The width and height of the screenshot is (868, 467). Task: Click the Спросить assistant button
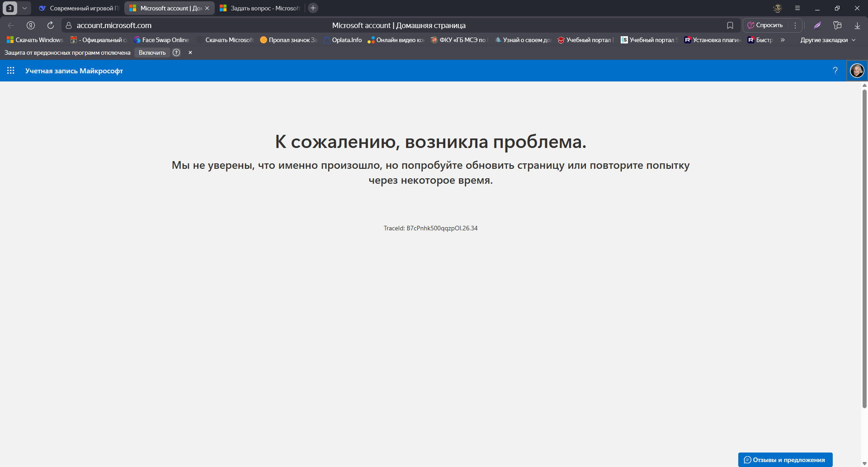click(765, 25)
